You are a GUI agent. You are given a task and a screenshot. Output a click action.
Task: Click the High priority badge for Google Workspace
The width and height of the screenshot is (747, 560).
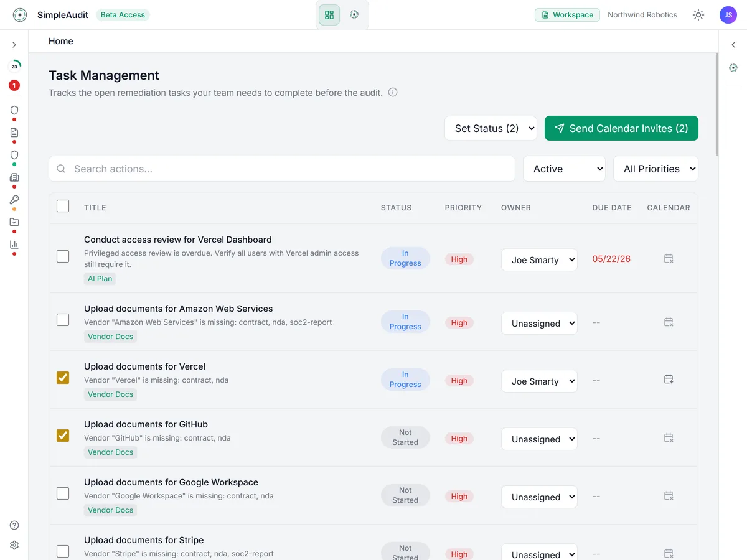459,497
